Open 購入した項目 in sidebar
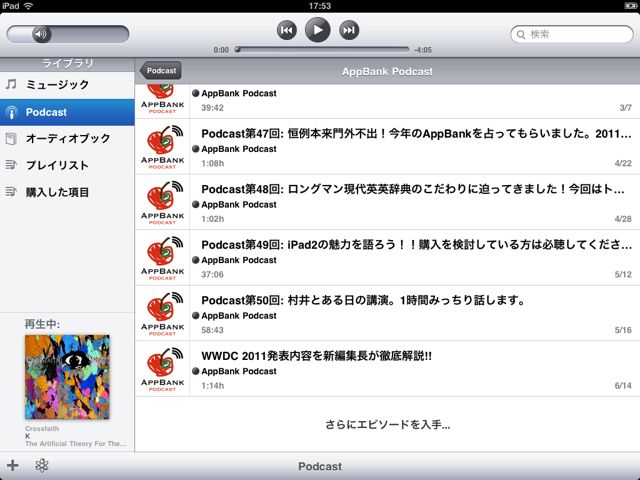Image resolution: width=640 pixels, height=480 pixels. point(67,192)
